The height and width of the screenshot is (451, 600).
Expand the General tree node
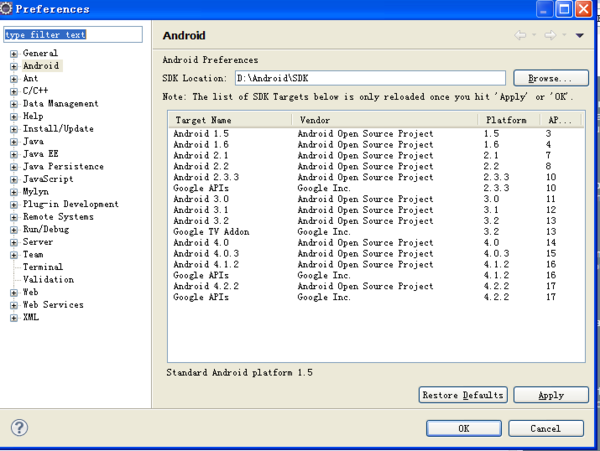(14, 54)
